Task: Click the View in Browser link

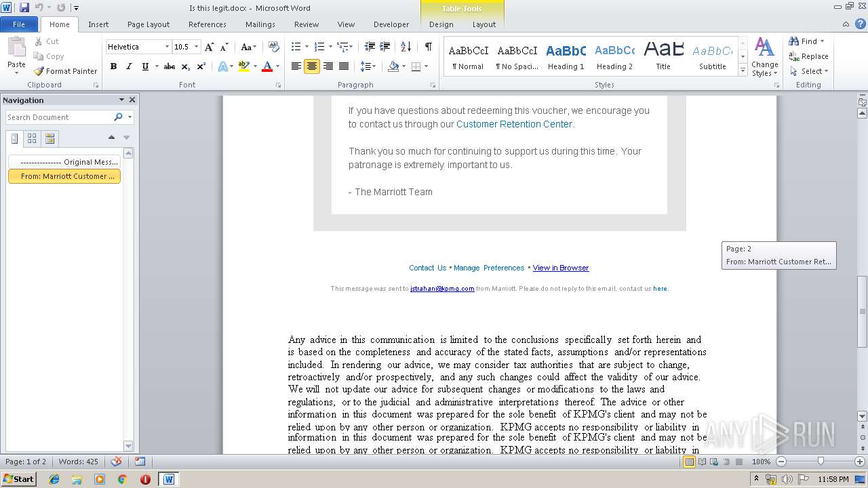Action: (561, 268)
